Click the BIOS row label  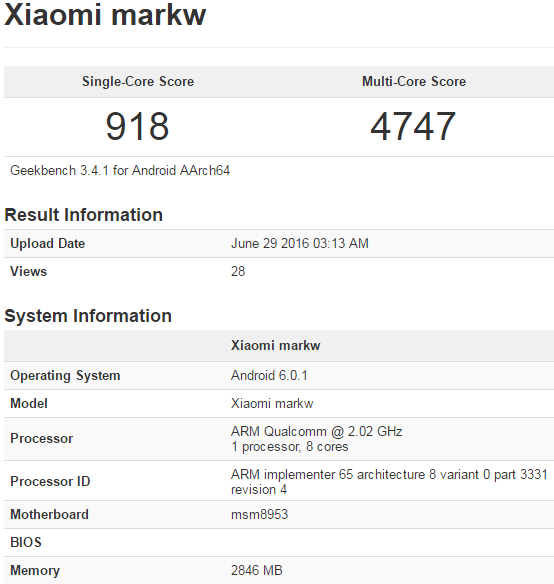tap(26, 542)
